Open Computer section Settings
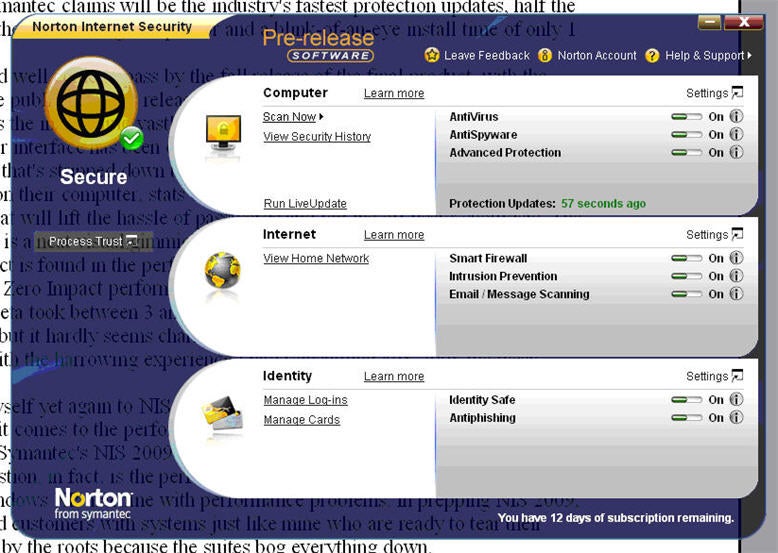 [x=714, y=93]
